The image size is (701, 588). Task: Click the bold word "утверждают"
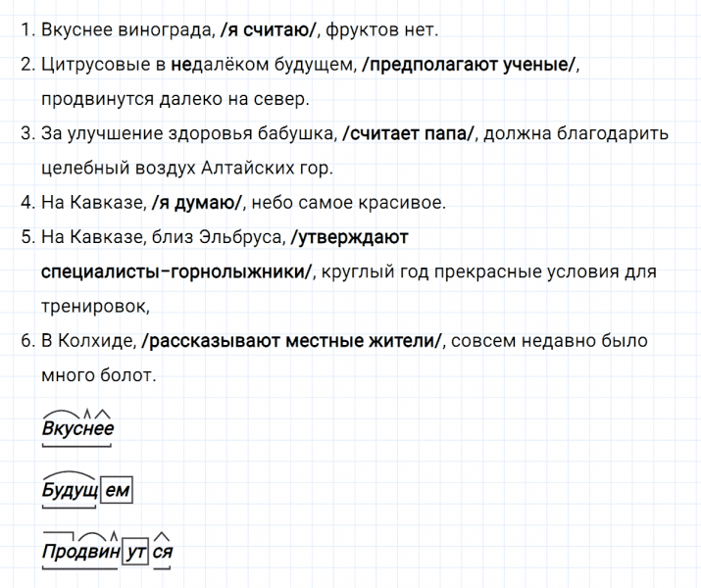tap(351, 237)
